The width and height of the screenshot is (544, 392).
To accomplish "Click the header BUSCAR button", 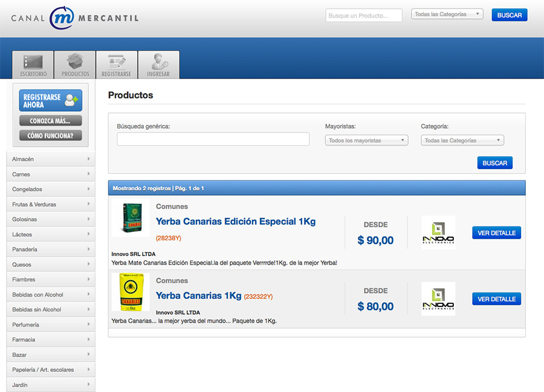I will 510,15.
